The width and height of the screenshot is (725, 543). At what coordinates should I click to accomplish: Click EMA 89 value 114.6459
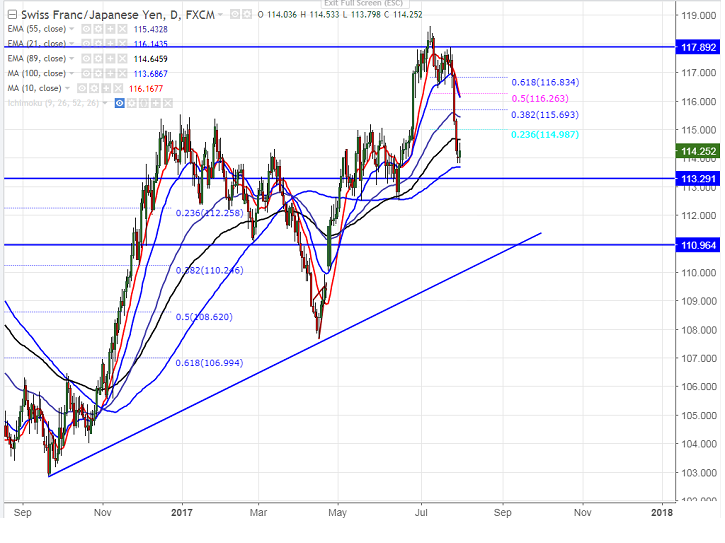click(x=151, y=59)
